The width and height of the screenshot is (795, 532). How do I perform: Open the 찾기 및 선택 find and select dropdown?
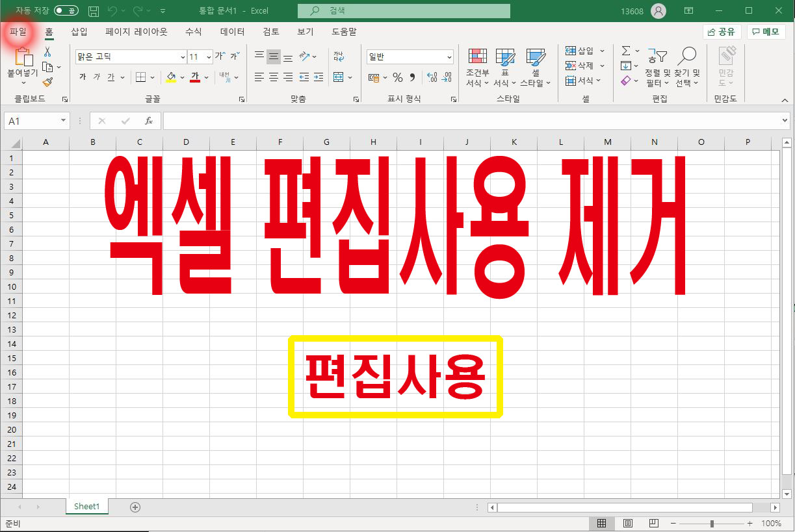[687, 68]
